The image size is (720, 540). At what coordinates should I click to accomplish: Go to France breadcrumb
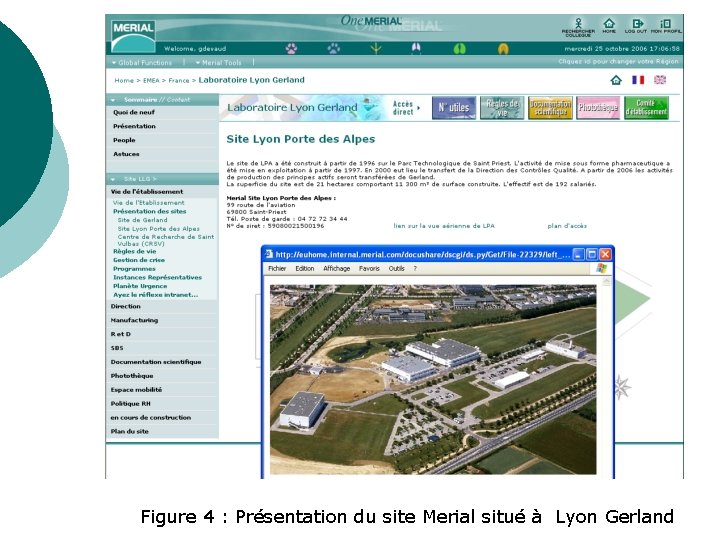pos(179,80)
